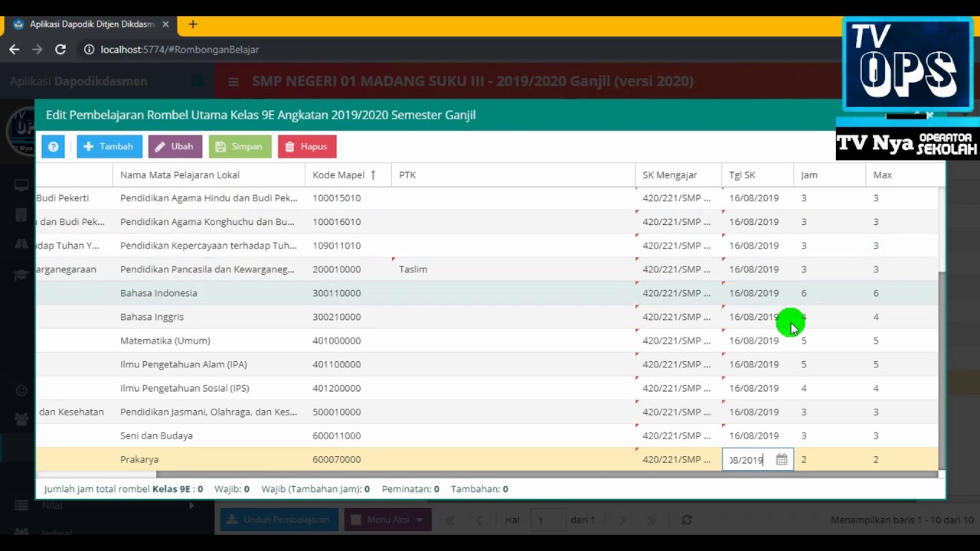The width and height of the screenshot is (980, 551).
Task: Select the Seni dan Budaya row
Action: [487, 435]
